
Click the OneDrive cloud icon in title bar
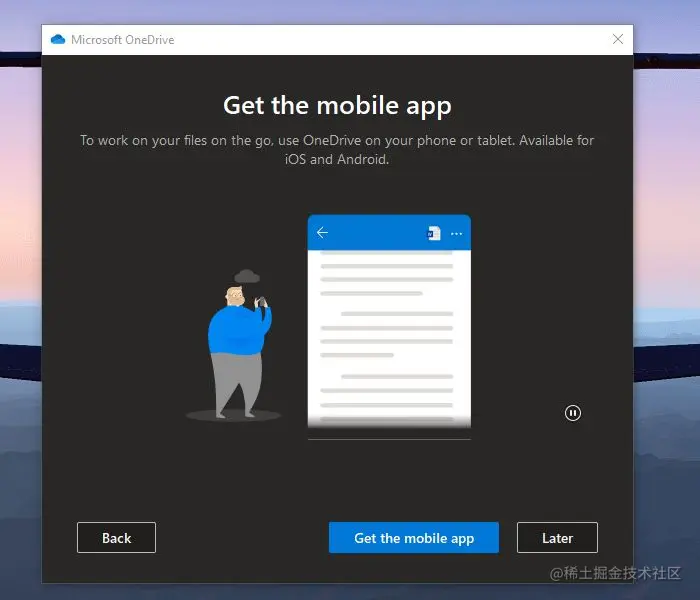(58, 39)
